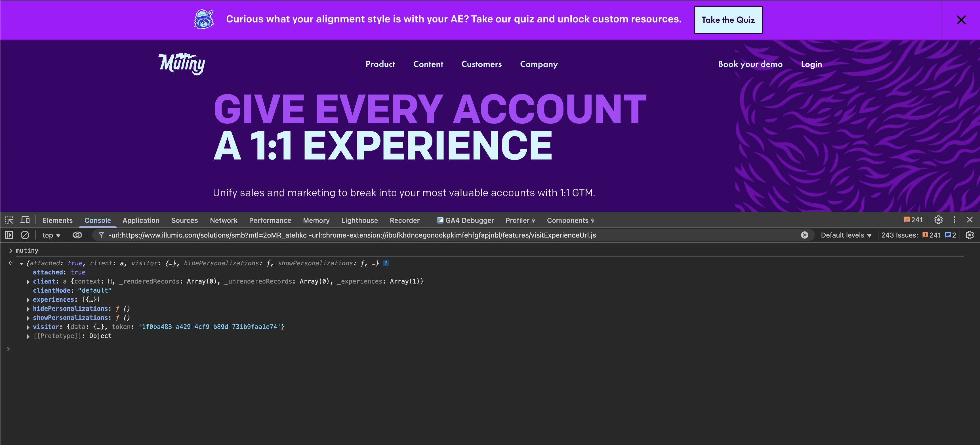Clear console with the ban icon

pos(25,235)
